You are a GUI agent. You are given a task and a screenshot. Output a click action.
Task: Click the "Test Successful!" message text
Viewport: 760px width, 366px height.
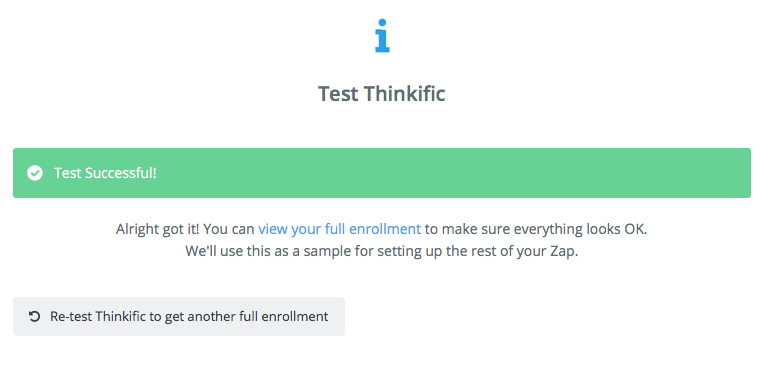(105, 173)
